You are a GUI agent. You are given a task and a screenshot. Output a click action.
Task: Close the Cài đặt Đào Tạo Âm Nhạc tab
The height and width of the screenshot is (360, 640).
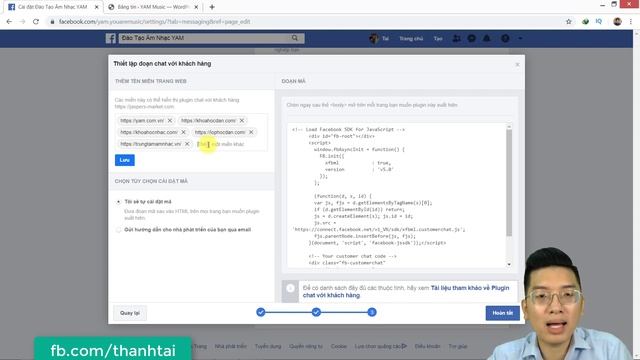[x=97, y=7]
